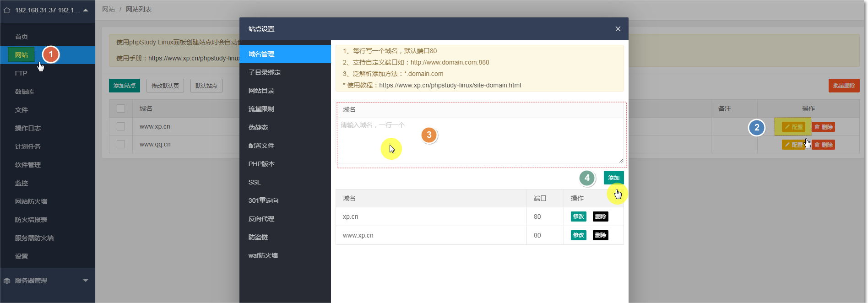Image resolution: width=868 pixels, height=303 pixels.
Task: Close the 站点设置 dialog
Action: point(618,29)
